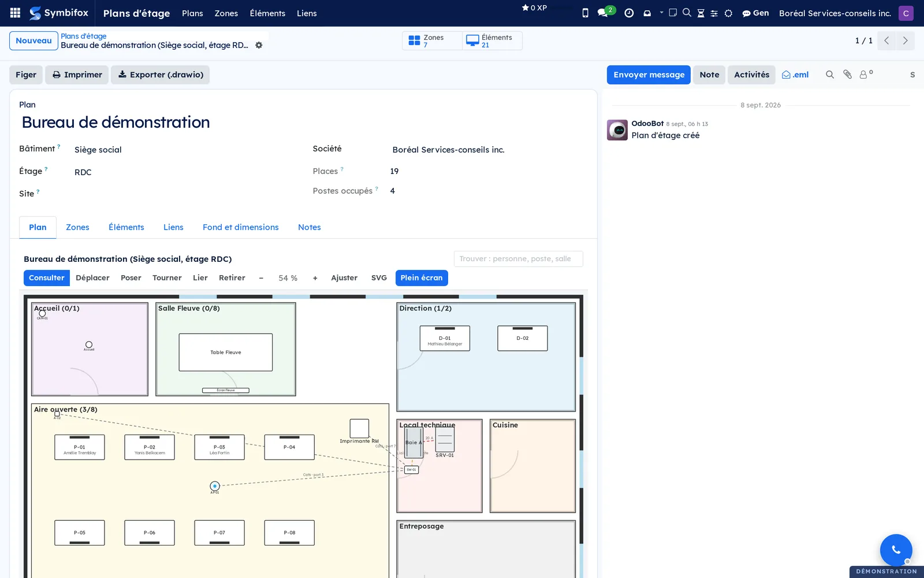Click the sun/gear theme icon
This screenshot has width=924, height=578.
click(728, 13)
